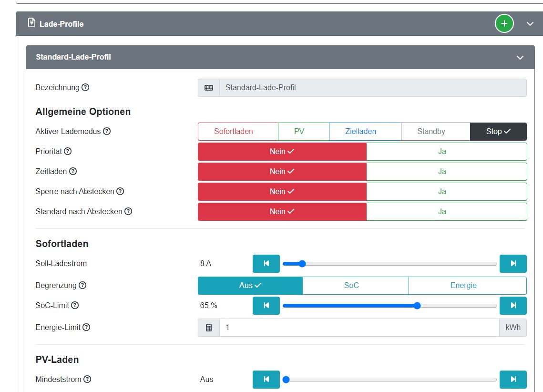543x392 pixels.
Task: Click help icon next to Sperre nach Abstecken
Action: pyautogui.click(x=120, y=191)
